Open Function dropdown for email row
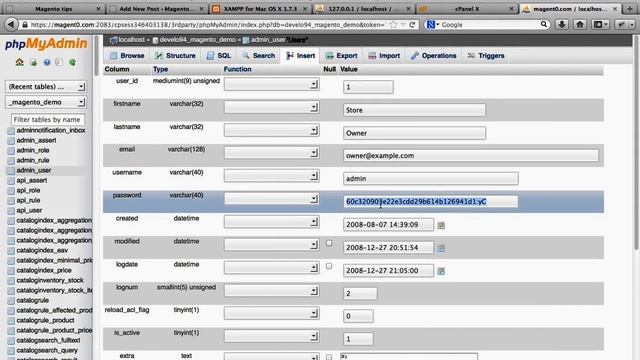The height and width of the screenshot is (360, 640). tap(271, 153)
